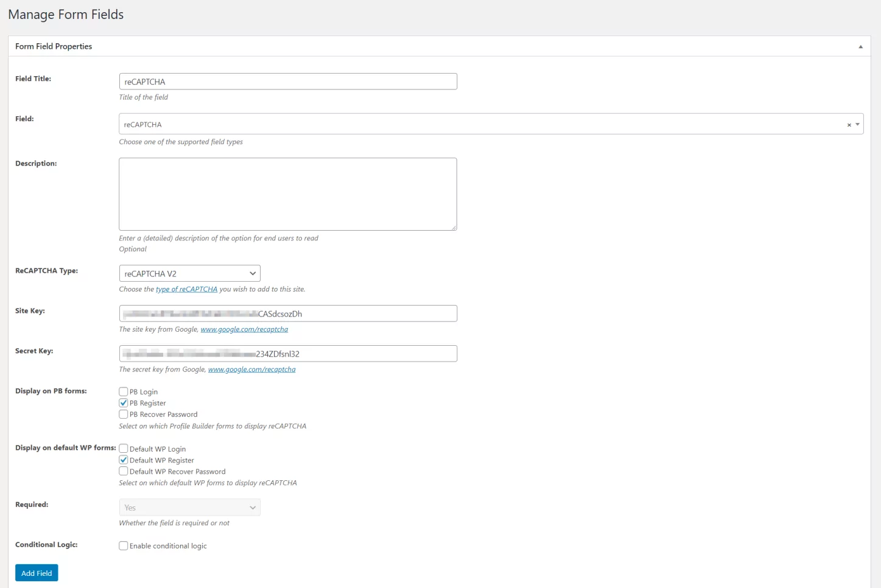Open the ReCAPTCHA Type dropdown
This screenshot has width=881, height=588.
point(189,273)
